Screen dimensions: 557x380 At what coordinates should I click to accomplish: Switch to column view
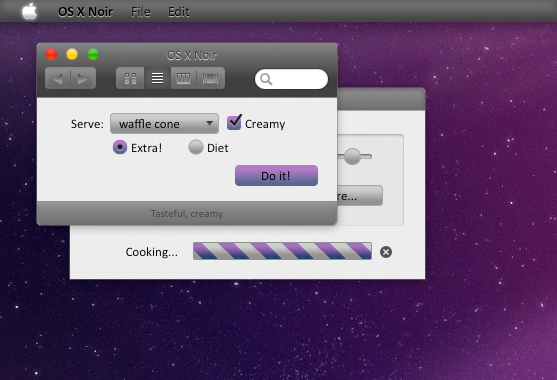(x=183, y=78)
